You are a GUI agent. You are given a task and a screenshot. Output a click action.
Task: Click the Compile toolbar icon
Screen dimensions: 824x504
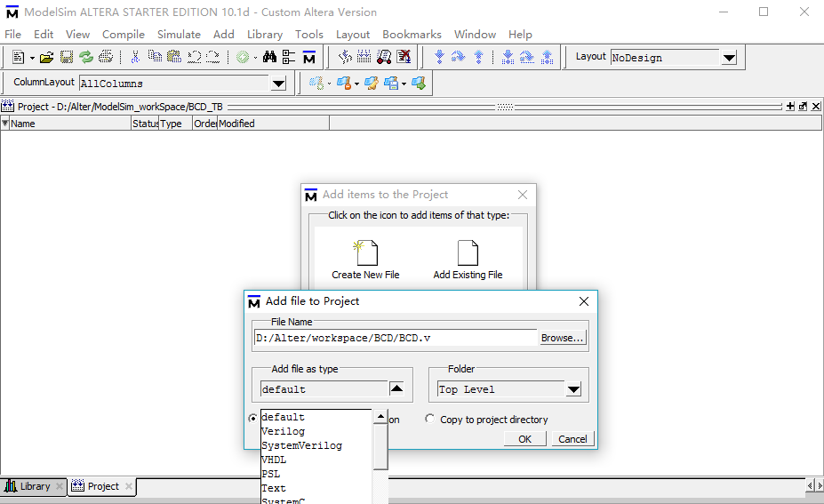click(x=345, y=57)
